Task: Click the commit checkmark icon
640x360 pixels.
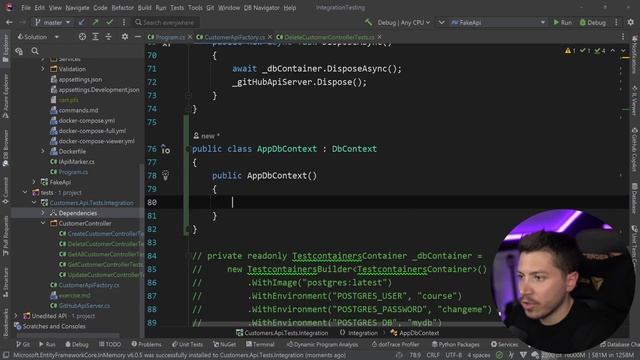Action: [109, 22]
